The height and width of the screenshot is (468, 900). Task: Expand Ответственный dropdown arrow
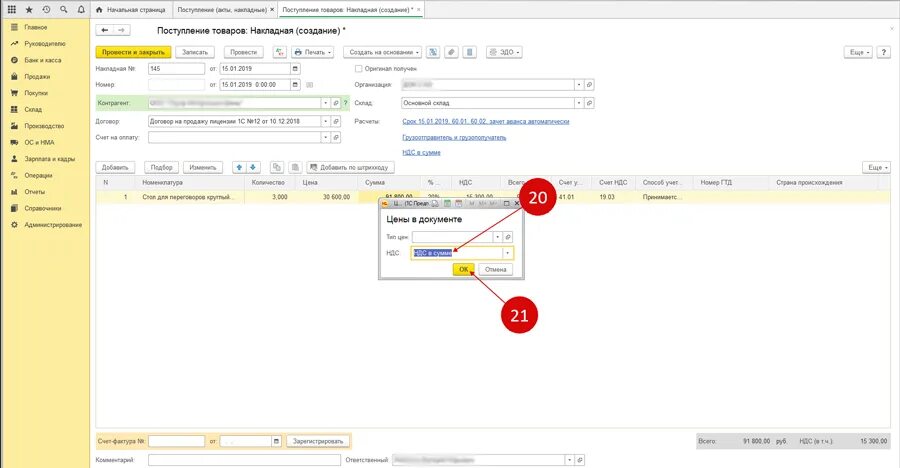[569, 460]
